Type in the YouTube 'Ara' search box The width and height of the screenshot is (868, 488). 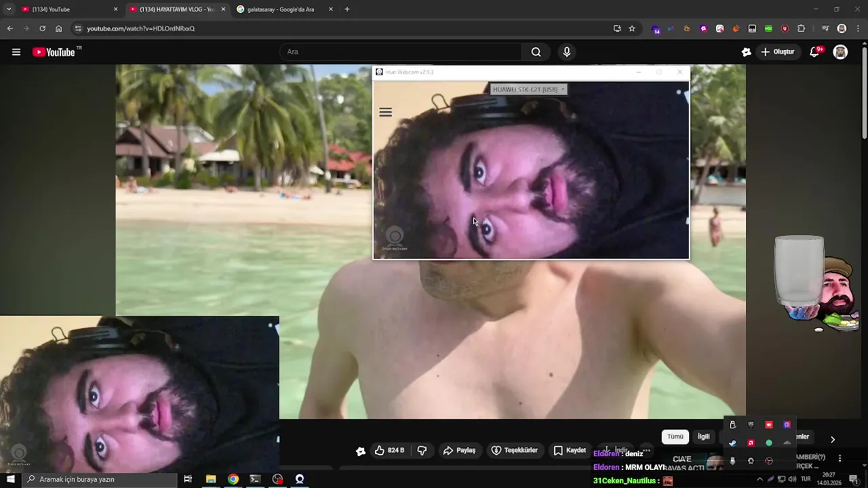point(401,52)
